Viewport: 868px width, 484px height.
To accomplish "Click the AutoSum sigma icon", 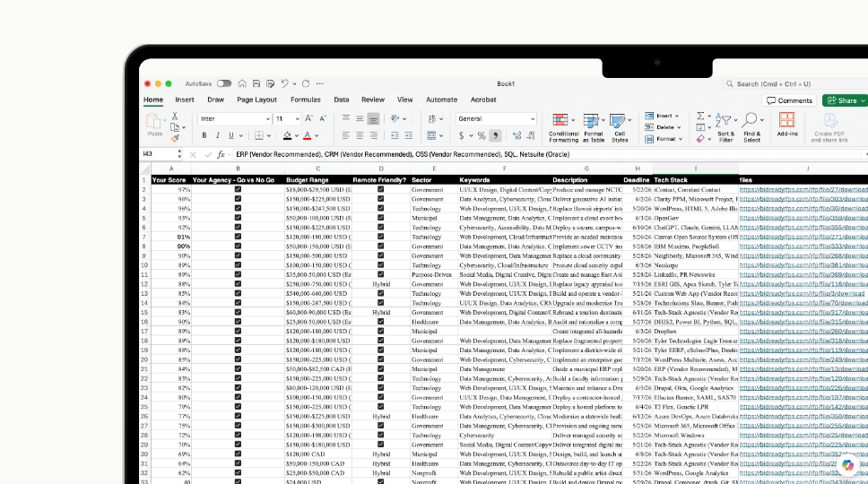I will (700, 117).
